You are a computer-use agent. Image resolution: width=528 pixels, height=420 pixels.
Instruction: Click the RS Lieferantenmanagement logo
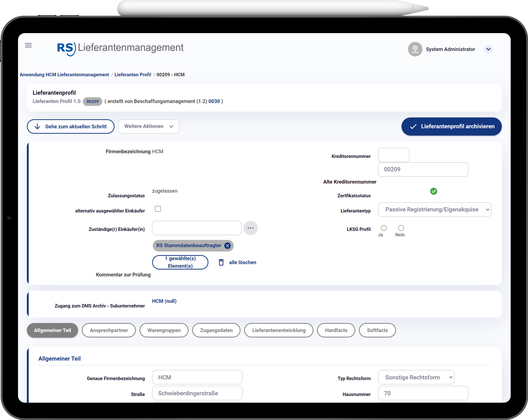(x=120, y=48)
